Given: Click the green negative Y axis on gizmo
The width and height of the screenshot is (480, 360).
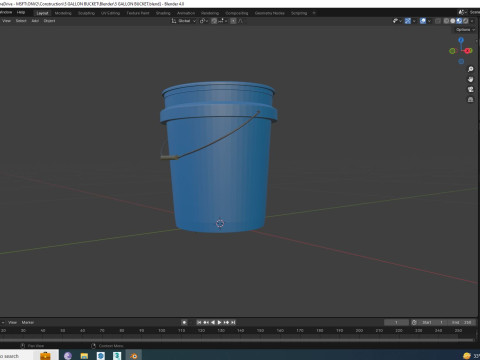Looking at the screenshot, I should [x=452, y=51].
